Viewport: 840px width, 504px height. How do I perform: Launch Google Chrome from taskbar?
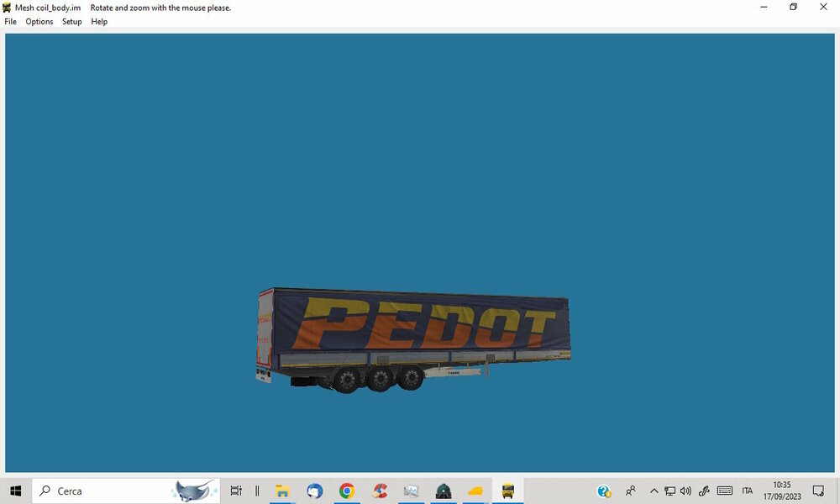point(347,491)
